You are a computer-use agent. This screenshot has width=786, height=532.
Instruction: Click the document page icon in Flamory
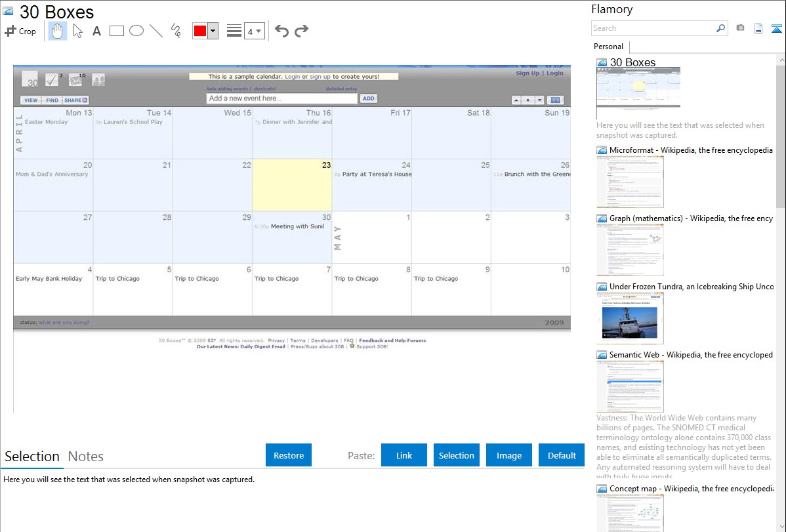coord(758,28)
